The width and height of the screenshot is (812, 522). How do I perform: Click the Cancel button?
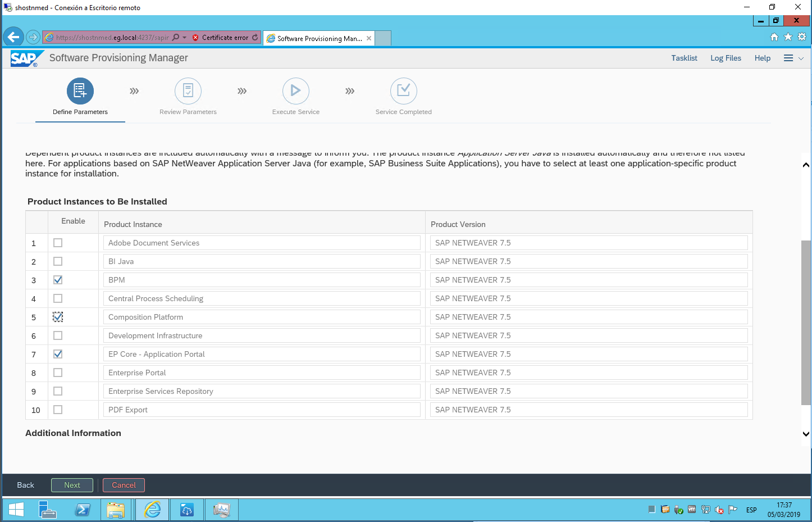tap(124, 485)
